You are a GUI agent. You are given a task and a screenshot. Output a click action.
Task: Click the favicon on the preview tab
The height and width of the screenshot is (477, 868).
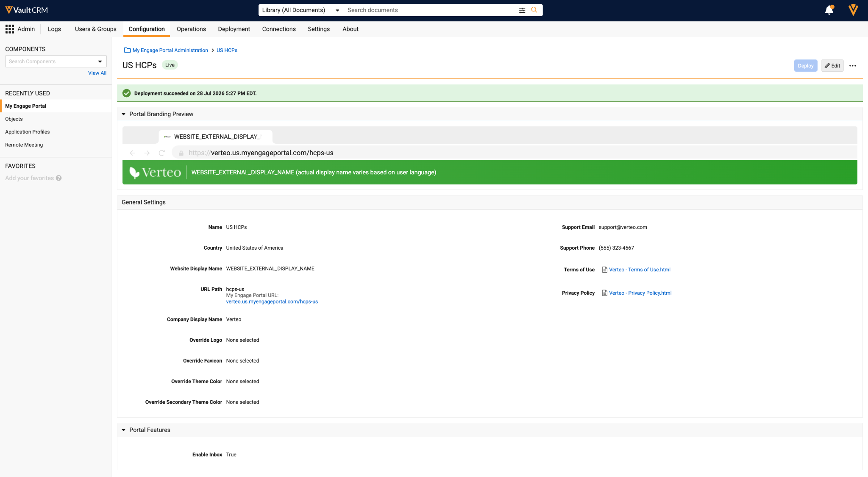(167, 137)
